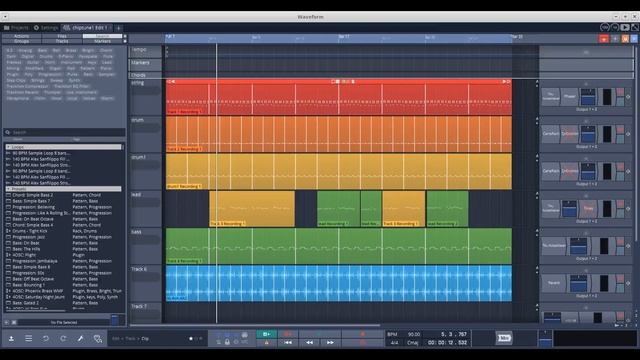Click the 4/4 time signature

tap(394, 343)
